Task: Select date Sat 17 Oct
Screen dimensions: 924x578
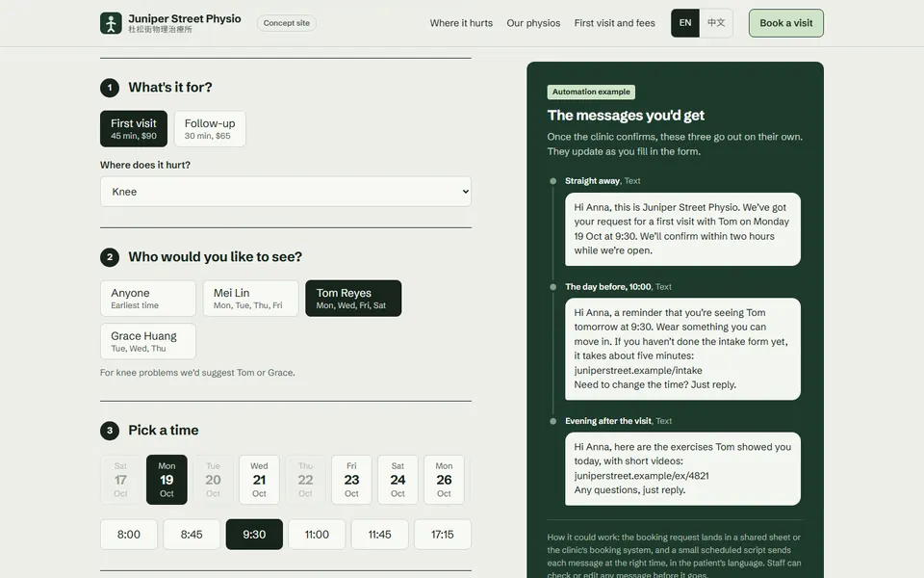Action: tap(121, 480)
